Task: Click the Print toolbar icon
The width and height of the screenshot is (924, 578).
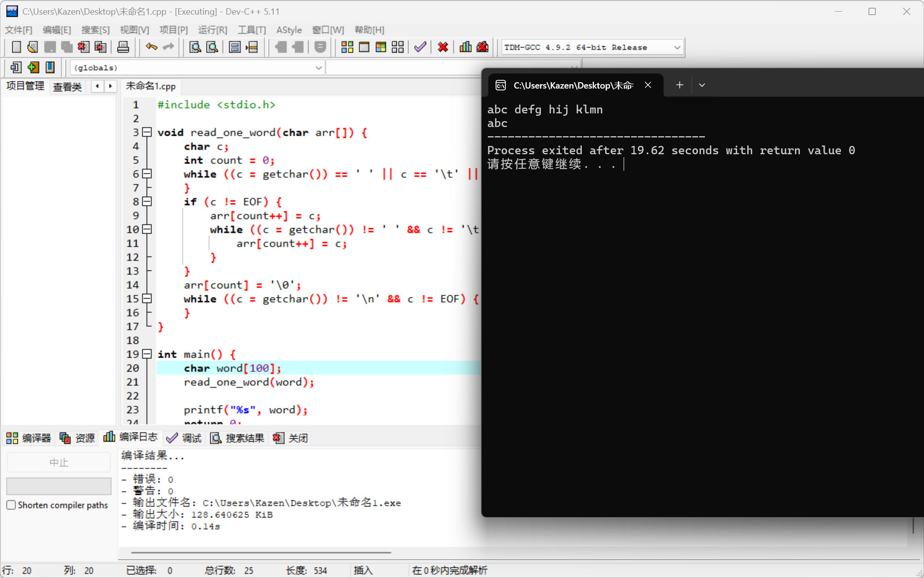Action: [x=123, y=47]
